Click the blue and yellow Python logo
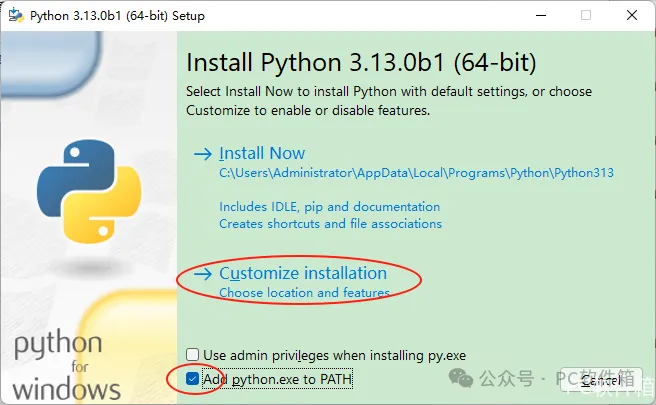Image resolution: width=656 pixels, height=405 pixels. (89, 191)
